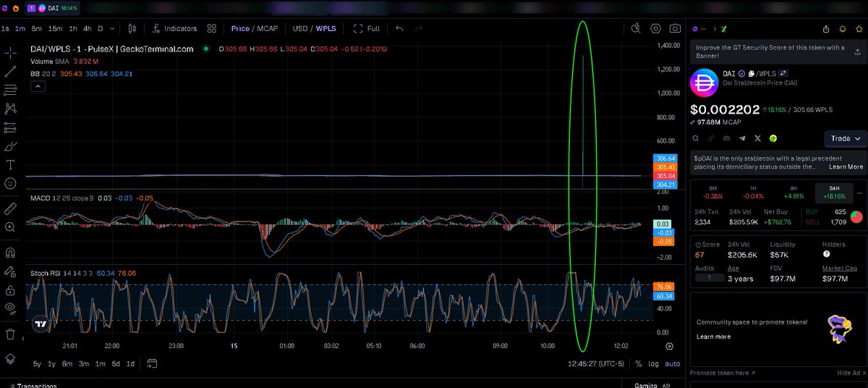Open the forecasting and measurement tools

10,127
